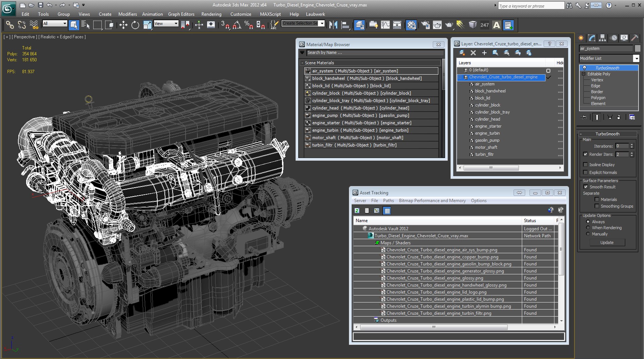Select the Manually update option
This screenshot has height=359, width=644.
(x=588, y=234)
